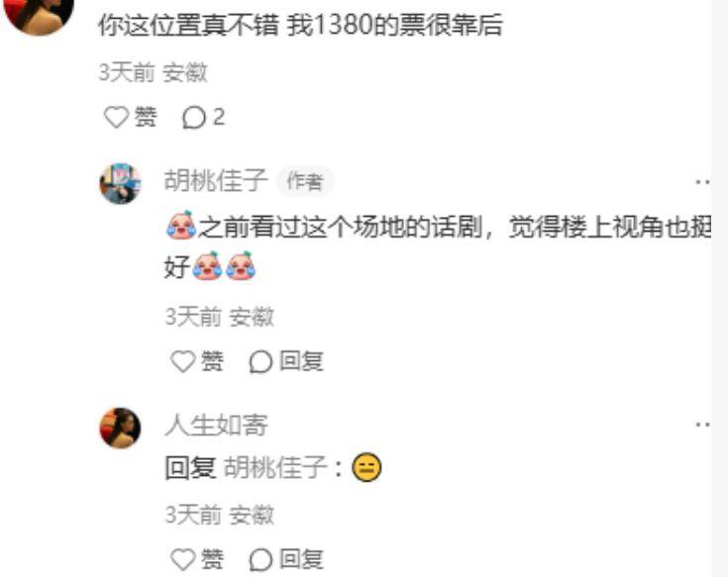Like 胡桃佳子's reply with heart icon
728x577 pixels.
coord(183,361)
